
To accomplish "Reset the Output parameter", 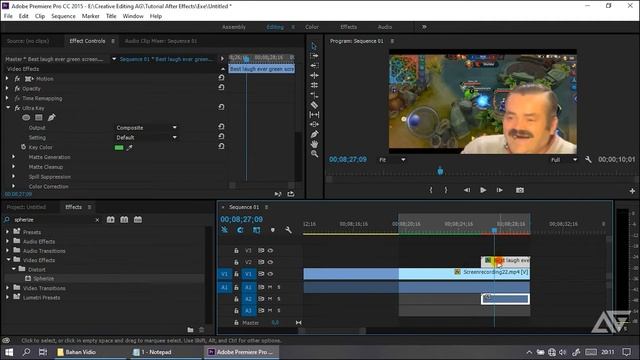I will 221,127.
